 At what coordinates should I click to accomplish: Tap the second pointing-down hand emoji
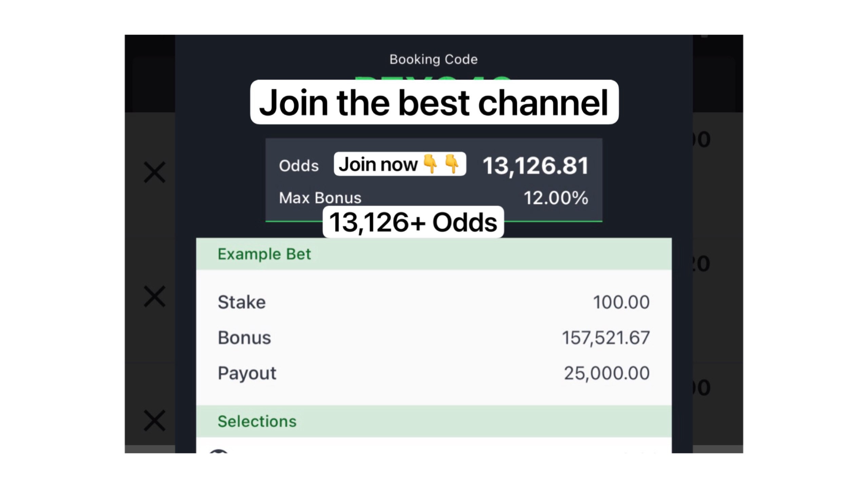tap(452, 164)
